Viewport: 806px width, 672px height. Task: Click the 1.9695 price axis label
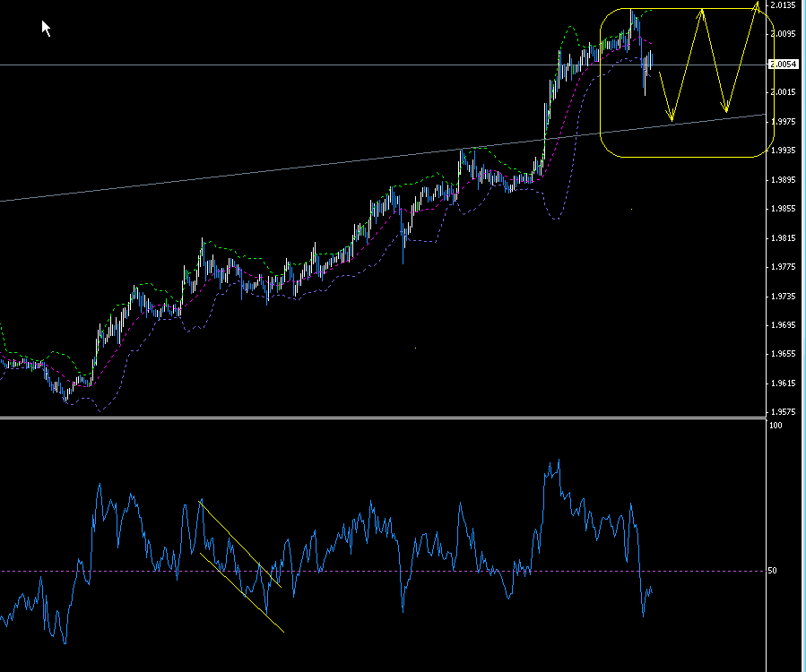(x=783, y=325)
